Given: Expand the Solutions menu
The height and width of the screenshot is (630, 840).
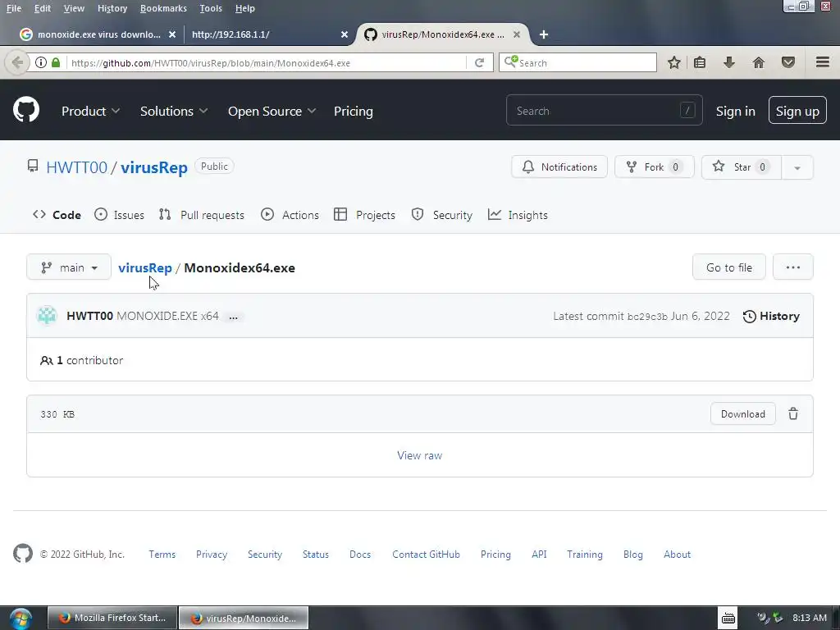Looking at the screenshot, I should [174, 111].
